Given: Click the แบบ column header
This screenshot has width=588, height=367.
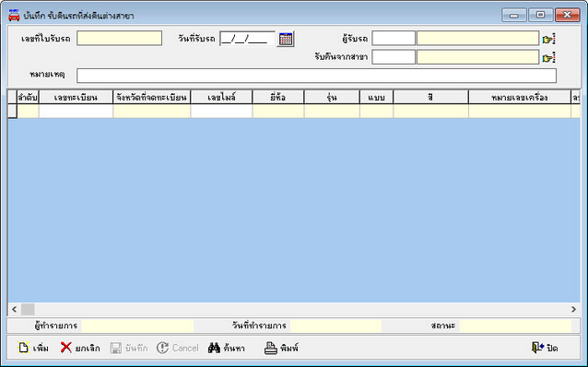Looking at the screenshot, I should [376, 97].
